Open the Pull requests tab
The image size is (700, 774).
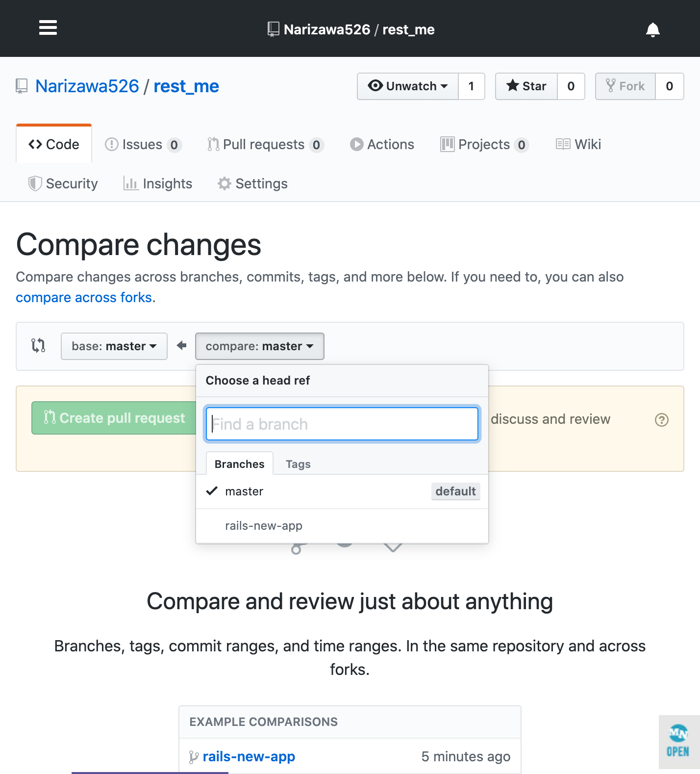point(265,144)
